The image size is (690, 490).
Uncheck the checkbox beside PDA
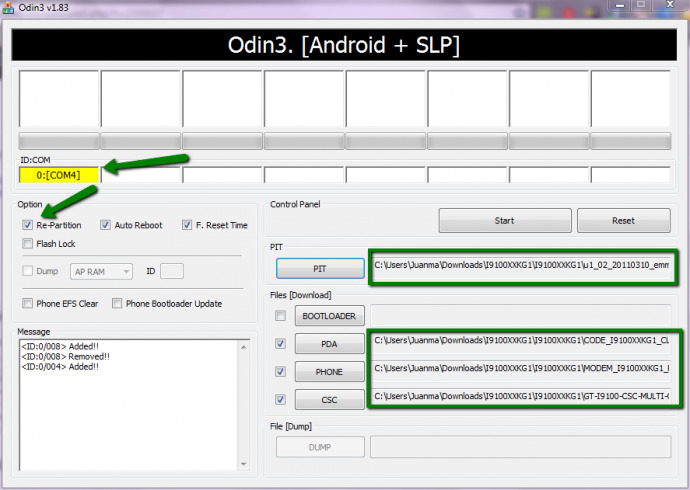(280, 344)
